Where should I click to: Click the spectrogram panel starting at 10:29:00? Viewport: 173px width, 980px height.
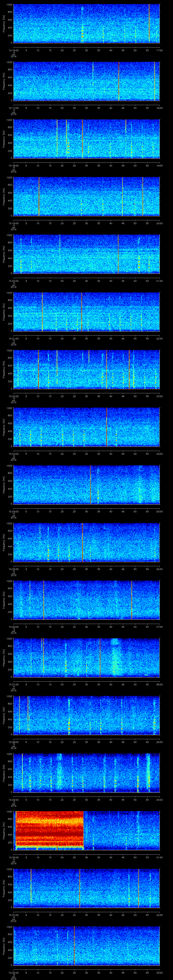coord(86,773)
